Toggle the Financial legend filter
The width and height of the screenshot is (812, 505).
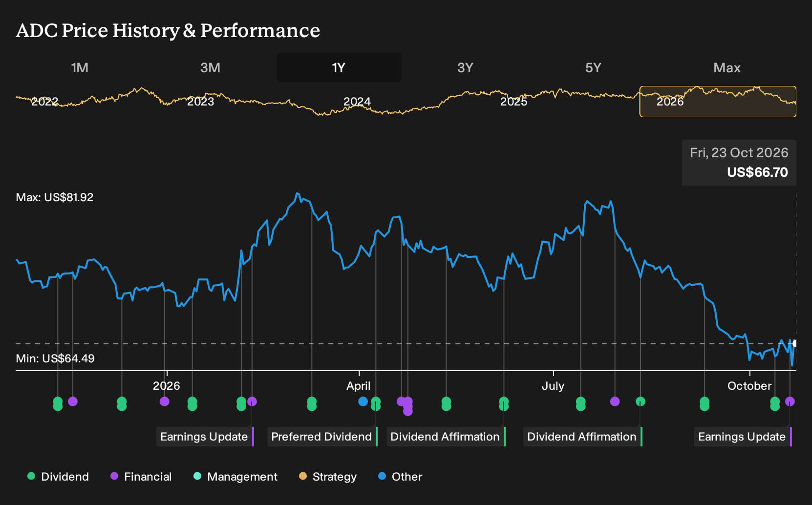(x=141, y=477)
